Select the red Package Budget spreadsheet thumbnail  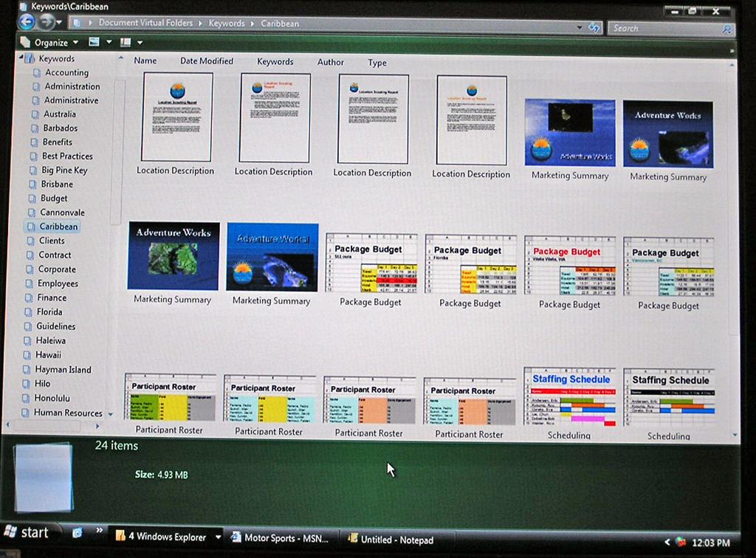pos(570,266)
